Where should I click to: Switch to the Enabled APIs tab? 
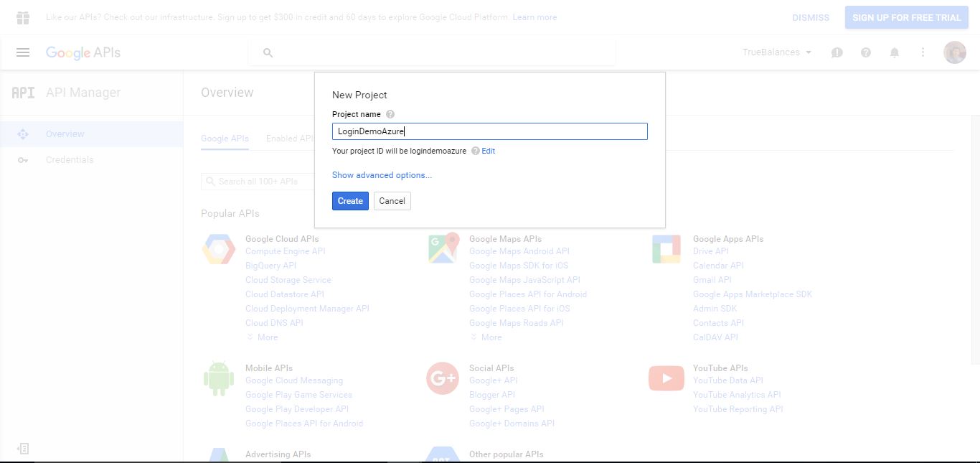(x=290, y=139)
